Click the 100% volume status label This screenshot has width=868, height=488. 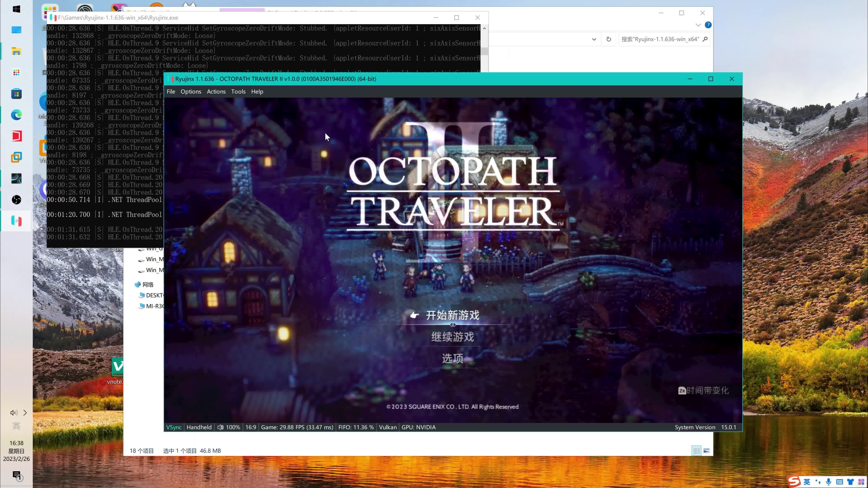(233, 427)
